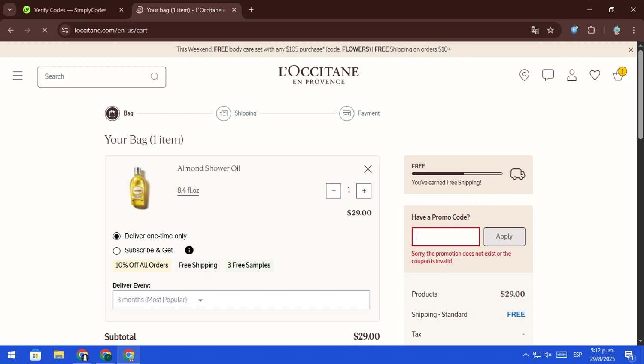Open a new browser tab
This screenshot has height=364, width=644.
(251, 10)
